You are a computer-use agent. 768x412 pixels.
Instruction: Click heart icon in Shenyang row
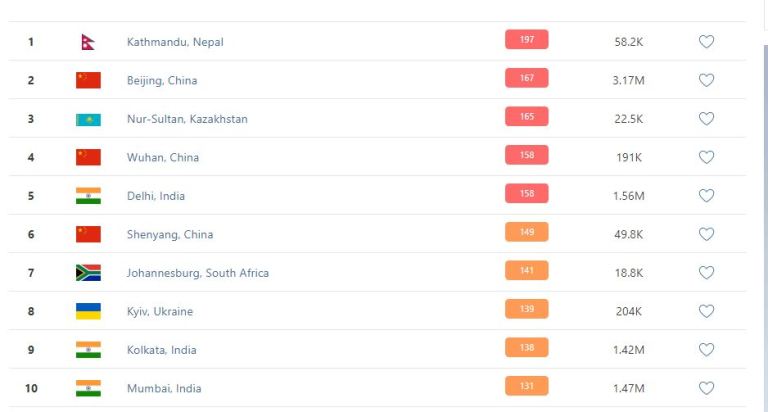pyautogui.click(x=706, y=234)
